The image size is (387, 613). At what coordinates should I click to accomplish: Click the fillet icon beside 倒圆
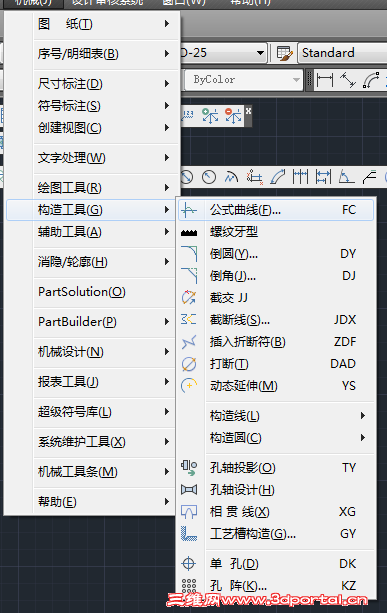click(189, 253)
